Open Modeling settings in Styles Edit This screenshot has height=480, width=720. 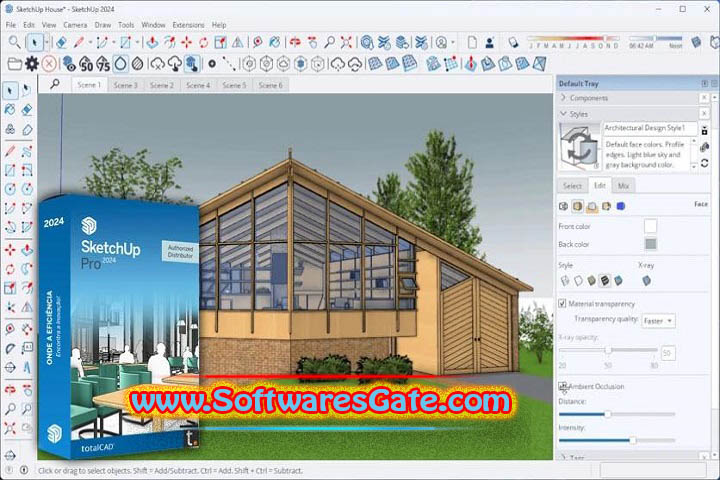621,206
